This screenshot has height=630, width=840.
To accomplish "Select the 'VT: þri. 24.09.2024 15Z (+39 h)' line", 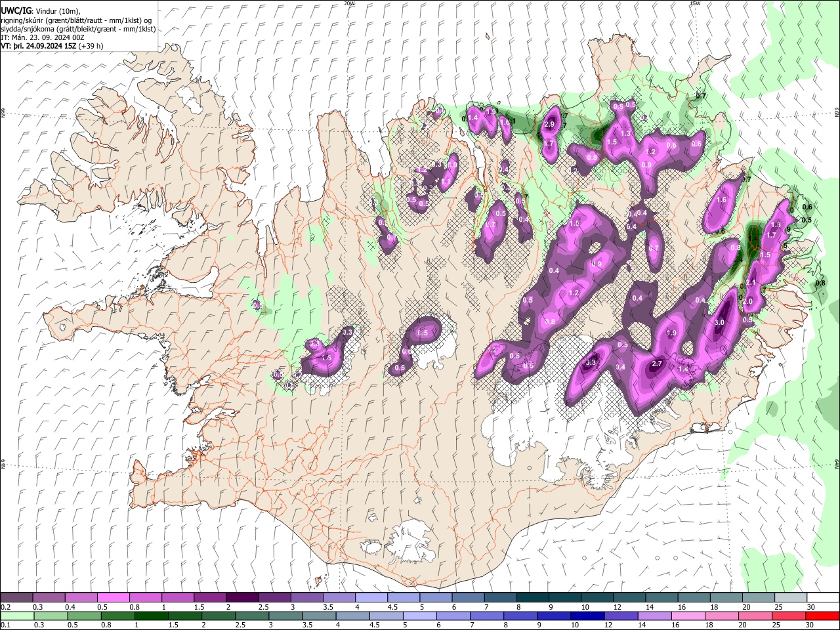I will 52,46.
